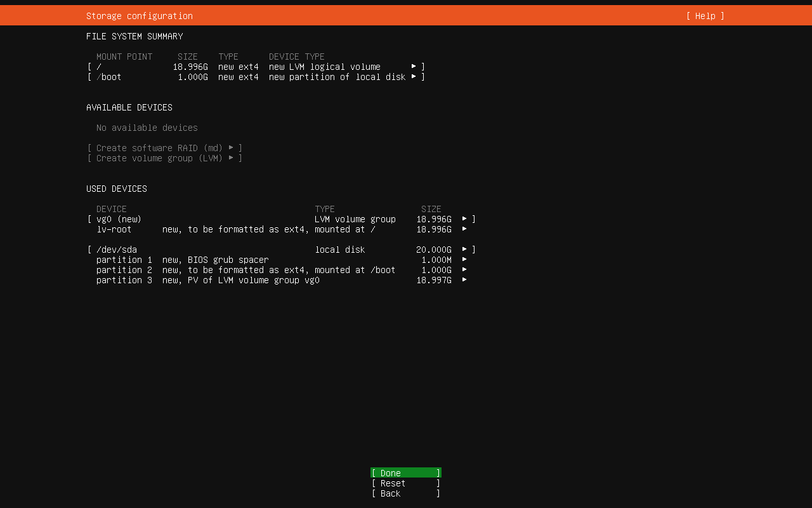Click the partition 3 arrow icon
The image size is (812, 508).
pyautogui.click(x=464, y=279)
